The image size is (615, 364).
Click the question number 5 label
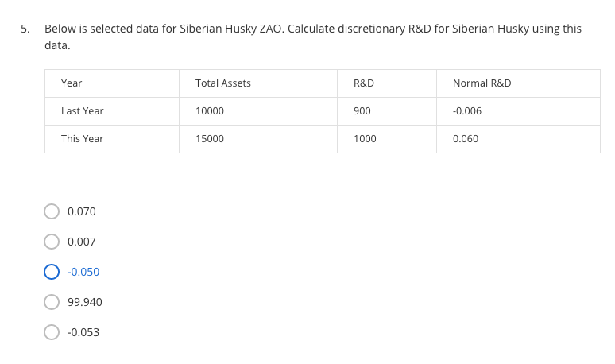pyautogui.click(x=25, y=29)
